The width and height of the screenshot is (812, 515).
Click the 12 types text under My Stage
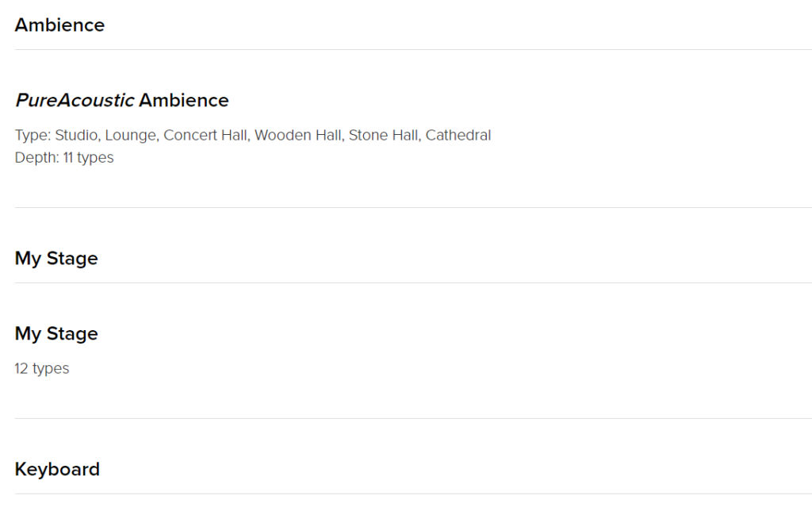pos(42,368)
